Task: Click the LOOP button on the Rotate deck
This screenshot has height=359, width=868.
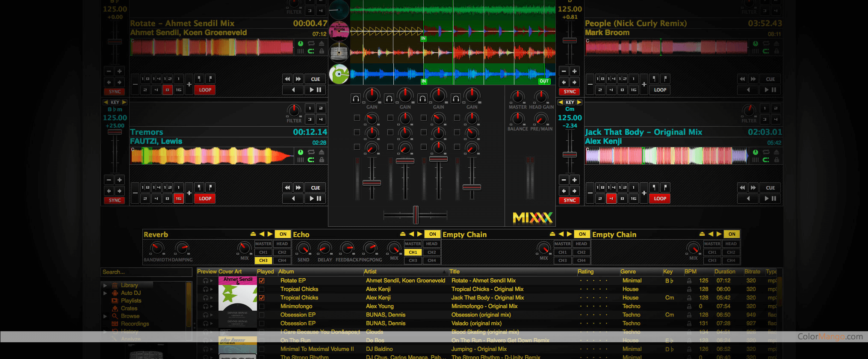Action: [x=205, y=90]
